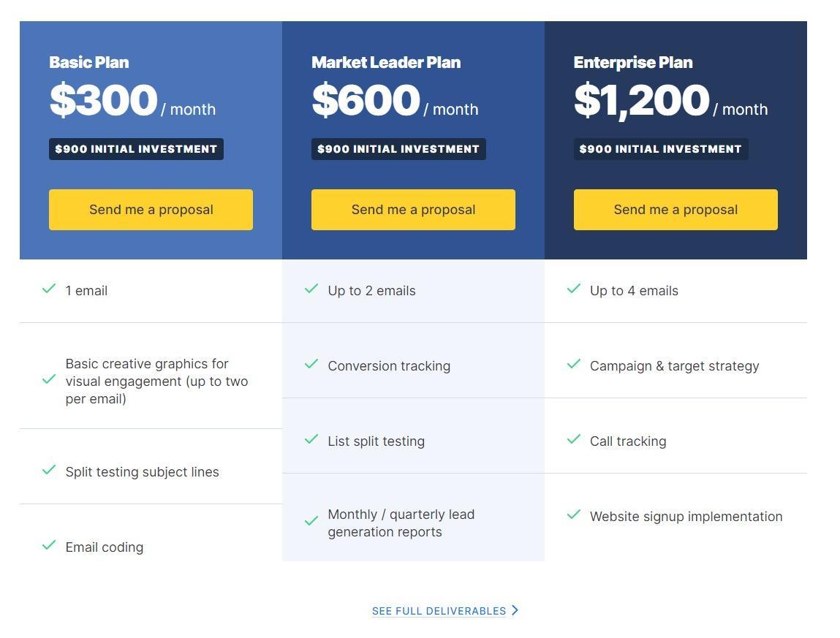Viewport: 840px width, 638px height.
Task: Click the checkmark next to 'Up to 2 emails'
Action: (311, 289)
